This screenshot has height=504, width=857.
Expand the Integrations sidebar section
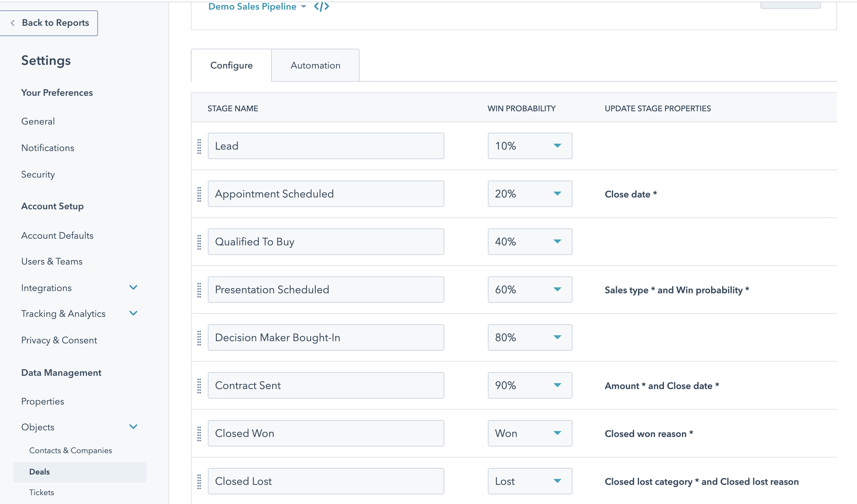pyautogui.click(x=133, y=287)
